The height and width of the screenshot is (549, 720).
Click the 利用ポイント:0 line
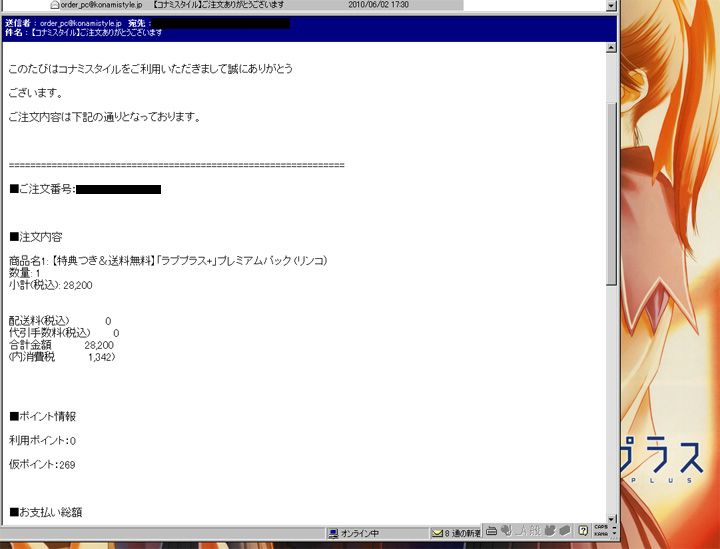pos(42,441)
